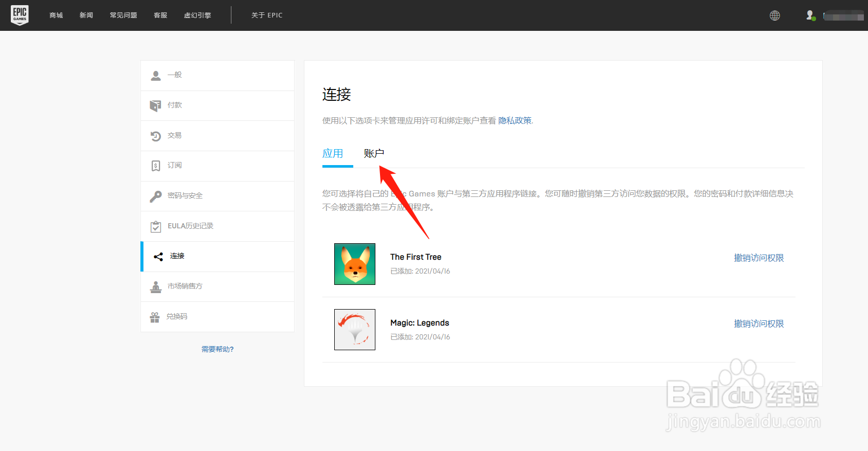Image resolution: width=868 pixels, height=451 pixels.
Task: Open the 密码与安全 section
Action: click(218, 196)
